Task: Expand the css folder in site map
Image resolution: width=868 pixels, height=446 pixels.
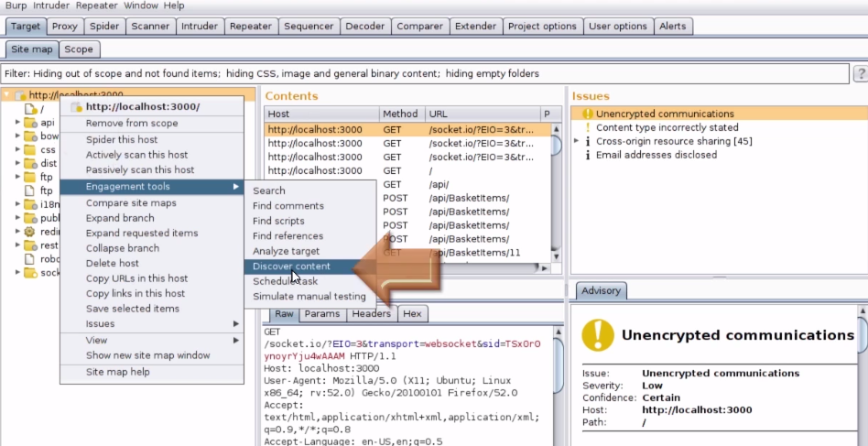Action: [x=17, y=150]
